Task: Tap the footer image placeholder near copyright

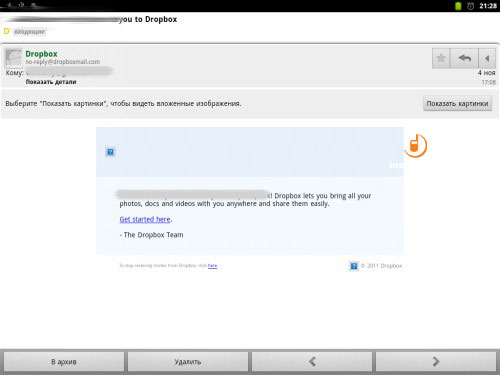Action: click(354, 266)
